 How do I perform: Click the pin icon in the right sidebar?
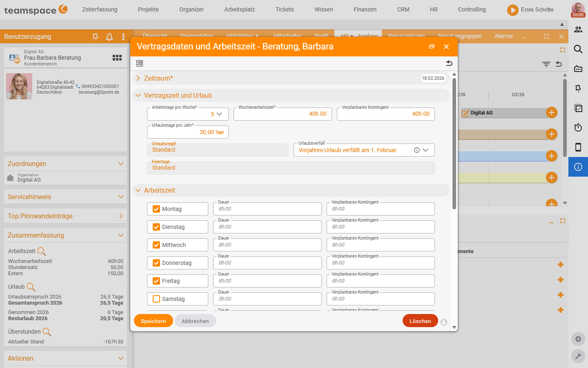578,88
